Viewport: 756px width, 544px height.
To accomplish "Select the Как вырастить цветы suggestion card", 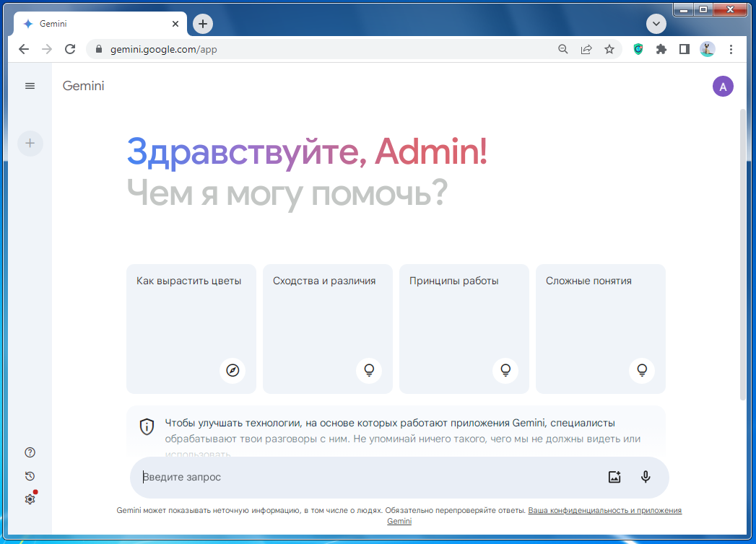I will click(x=191, y=328).
